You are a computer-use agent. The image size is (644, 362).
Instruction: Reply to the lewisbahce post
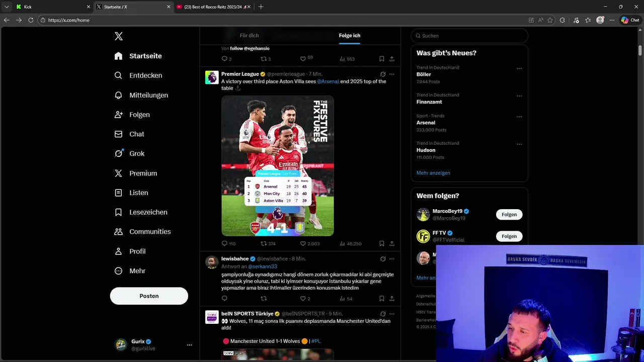(225, 299)
